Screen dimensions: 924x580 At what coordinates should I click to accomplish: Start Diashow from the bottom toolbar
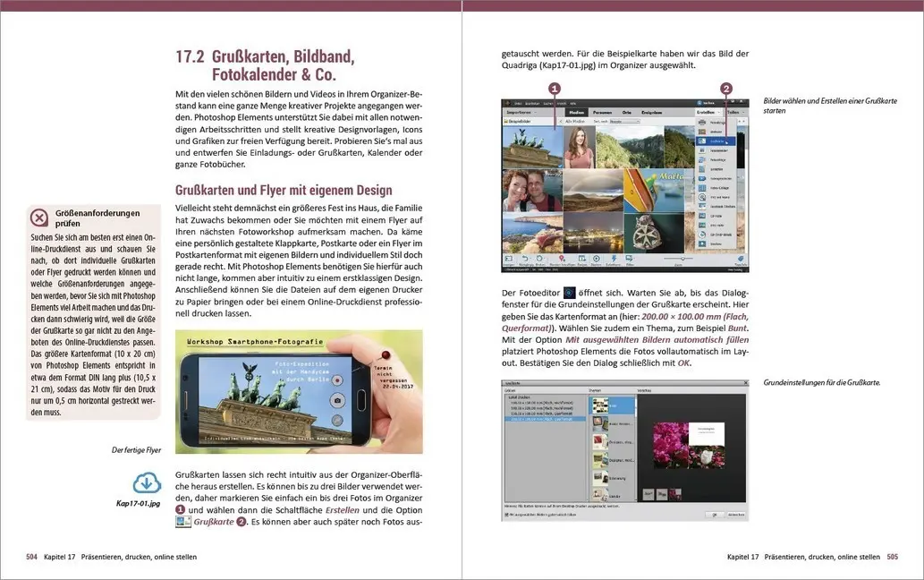[x=597, y=260]
